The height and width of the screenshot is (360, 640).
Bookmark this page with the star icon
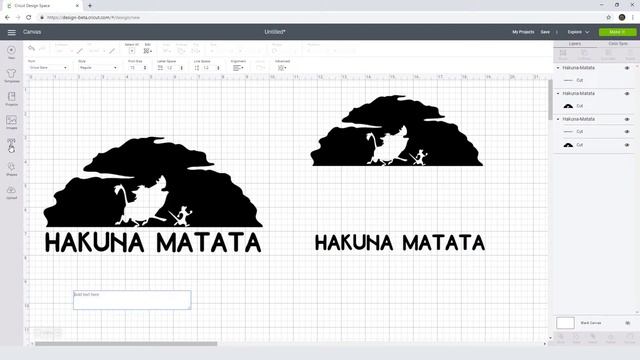[609, 18]
